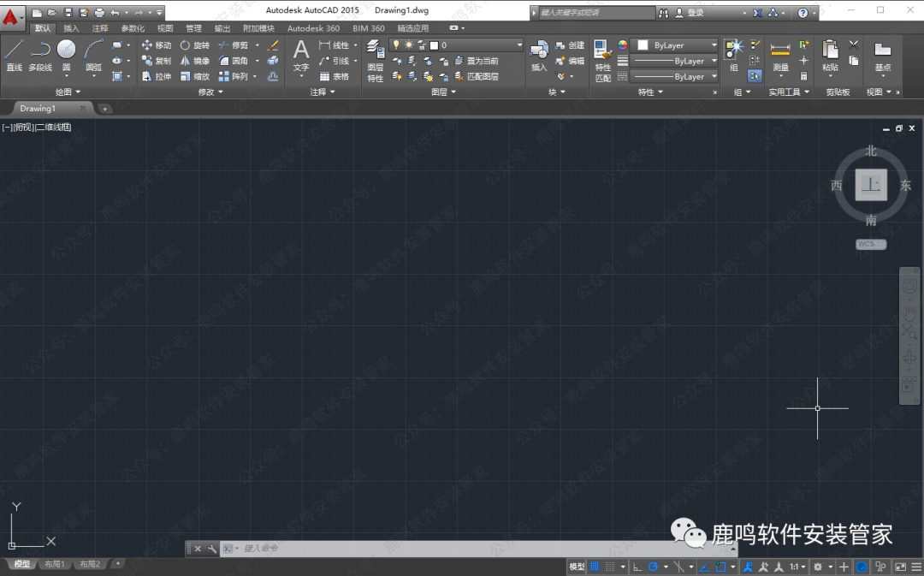Open the ByLayer object color dropdown
The image size is (924, 576).
(x=714, y=45)
